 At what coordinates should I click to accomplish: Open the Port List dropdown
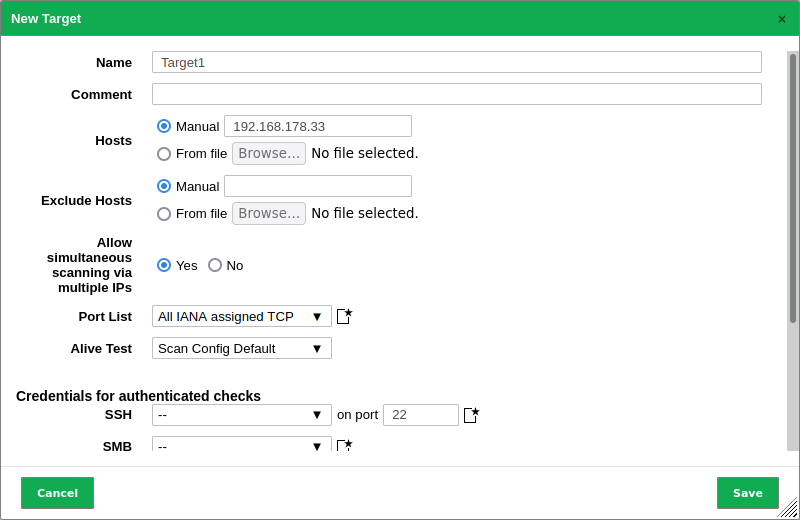(241, 317)
